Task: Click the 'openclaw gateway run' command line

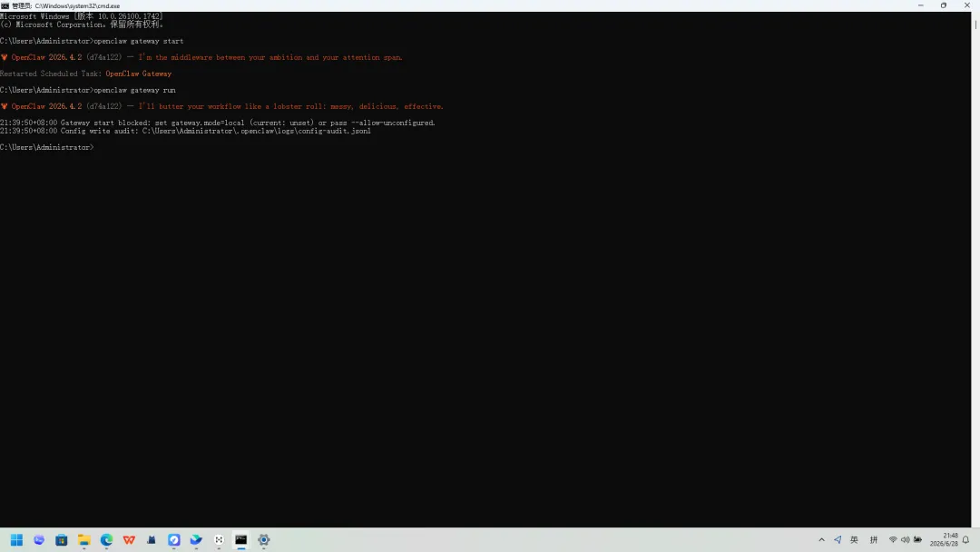Action: click(x=88, y=90)
